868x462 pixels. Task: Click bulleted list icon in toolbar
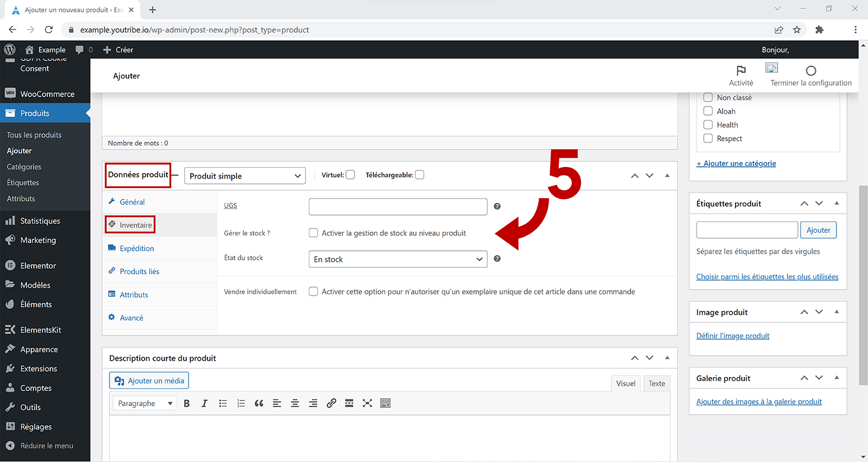tap(223, 403)
